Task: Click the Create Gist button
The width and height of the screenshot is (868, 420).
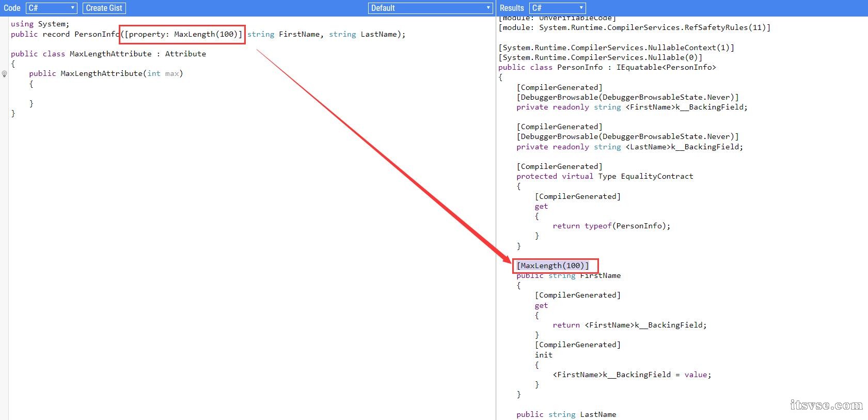Action: coord(104,8)
